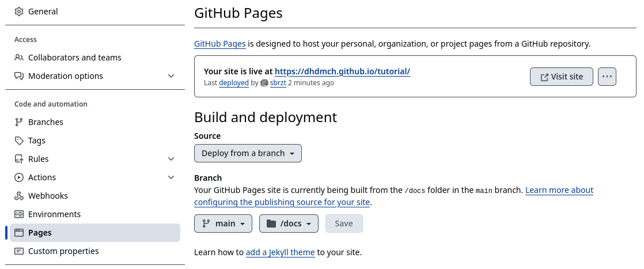Open the three-dot more options menu
This screenshot has height=269, width=644.
[607, 77]
